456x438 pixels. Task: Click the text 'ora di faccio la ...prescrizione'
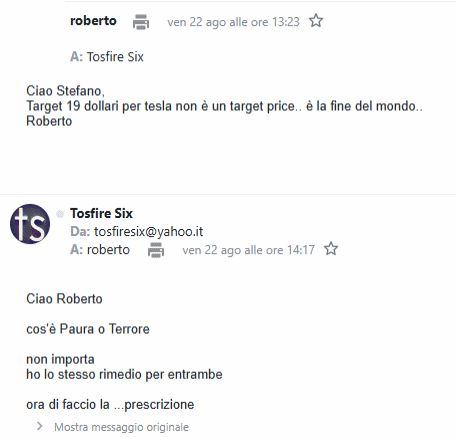(x=110, y=405)
